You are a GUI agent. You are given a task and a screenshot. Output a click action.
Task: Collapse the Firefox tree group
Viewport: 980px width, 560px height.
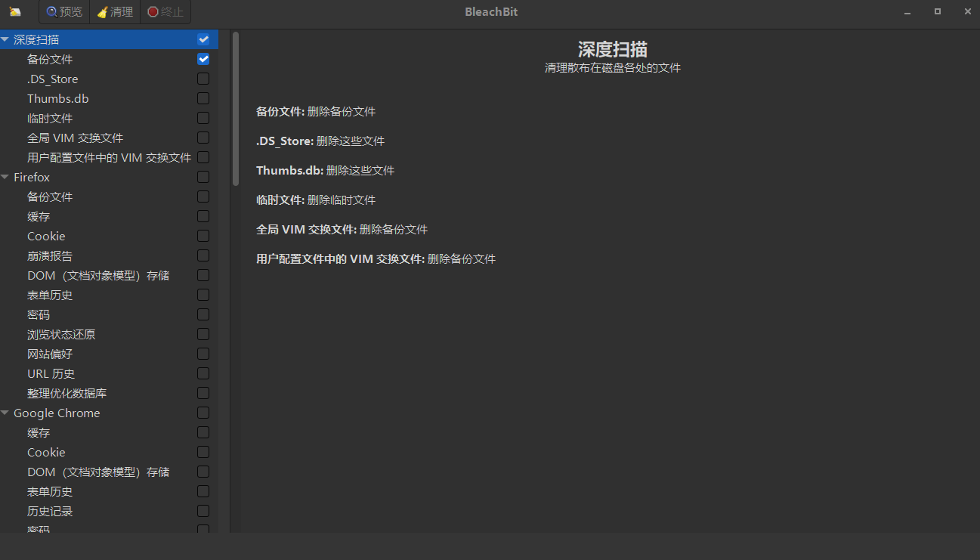[x=5, y=177]
